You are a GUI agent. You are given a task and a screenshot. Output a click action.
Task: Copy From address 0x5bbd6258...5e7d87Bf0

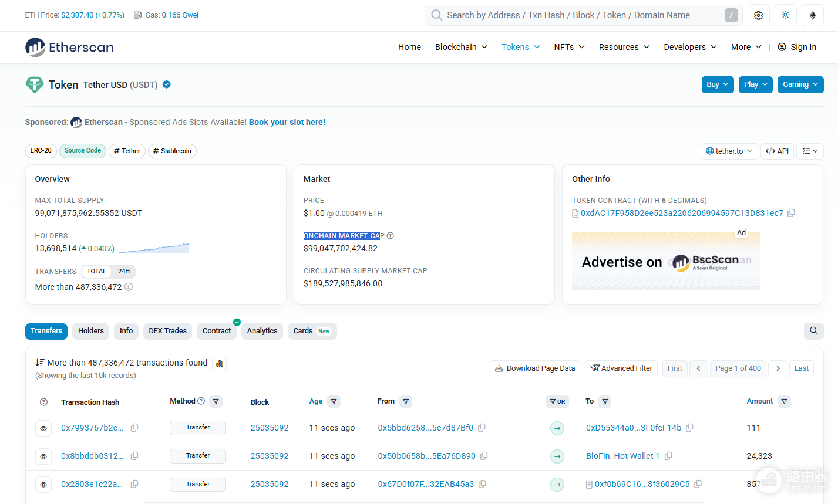pos(482,428)
